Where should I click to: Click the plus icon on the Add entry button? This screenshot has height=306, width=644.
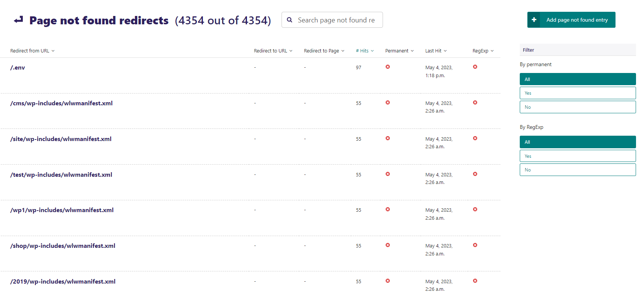(x=534, y=20)
